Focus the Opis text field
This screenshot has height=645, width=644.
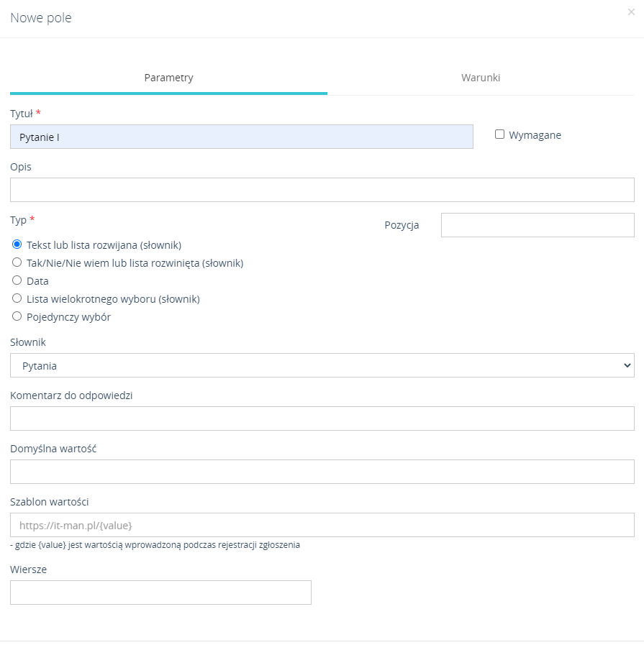click(322, 190)
